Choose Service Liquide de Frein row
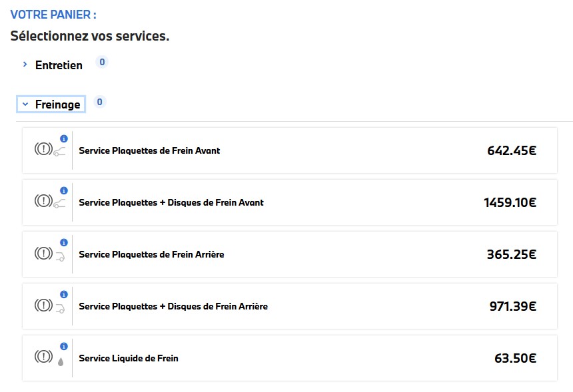573x392 pixels. (x=129, y=358)
